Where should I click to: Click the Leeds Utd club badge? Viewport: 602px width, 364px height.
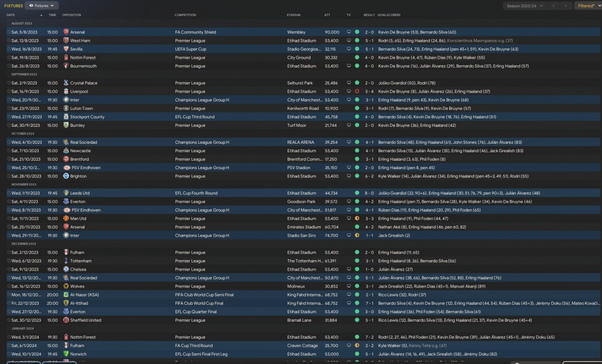pyautogui.click(x=66, y=193)
